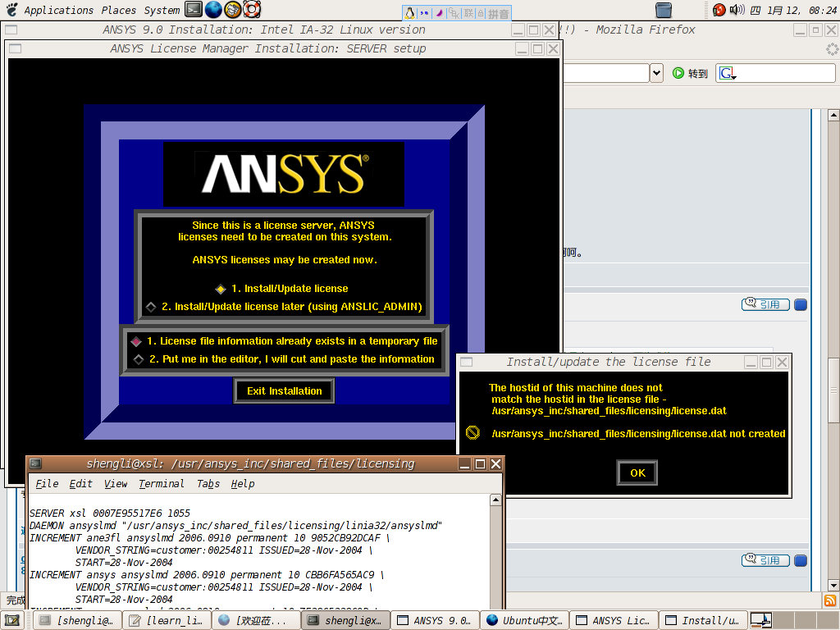Click the blue window applet in top panel
Image resolution: width=840 pixels, height=630 pixels.
coord(663,10)
